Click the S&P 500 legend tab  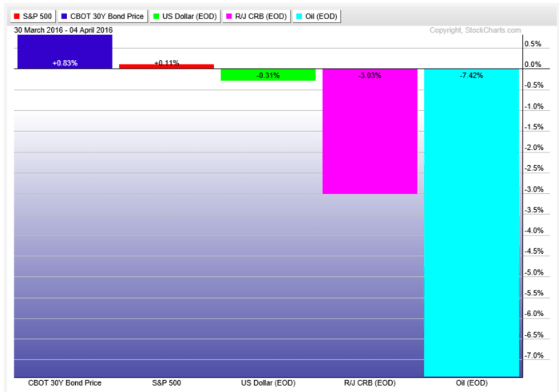coord(33,15)
